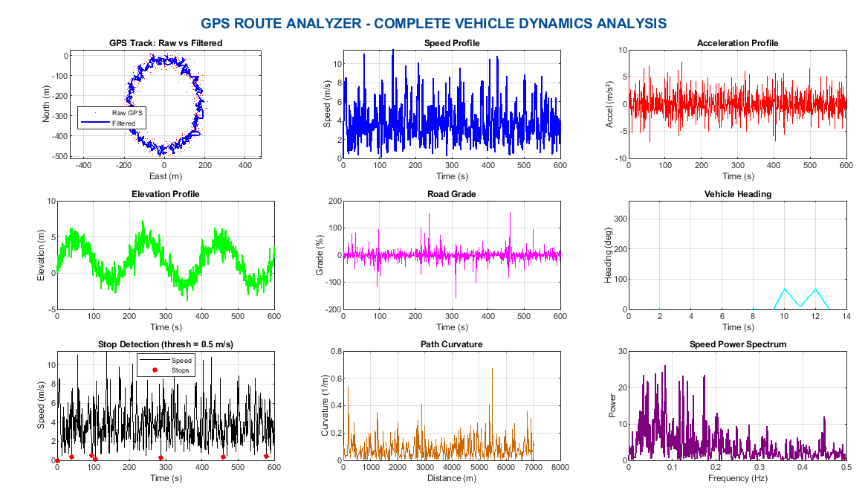Click the 'Frequency (Hz)' x-axis label
Screen dimensions: 868x499
pos(737,478)
